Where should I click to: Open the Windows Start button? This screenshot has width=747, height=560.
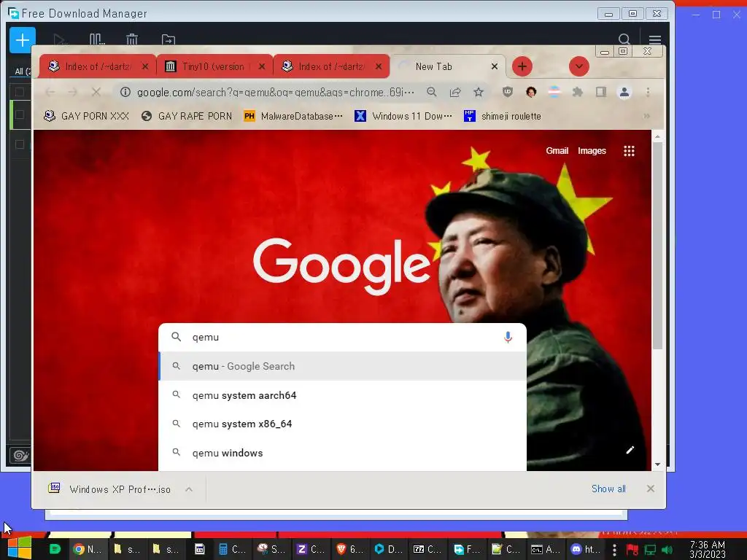tap(20, 548)
